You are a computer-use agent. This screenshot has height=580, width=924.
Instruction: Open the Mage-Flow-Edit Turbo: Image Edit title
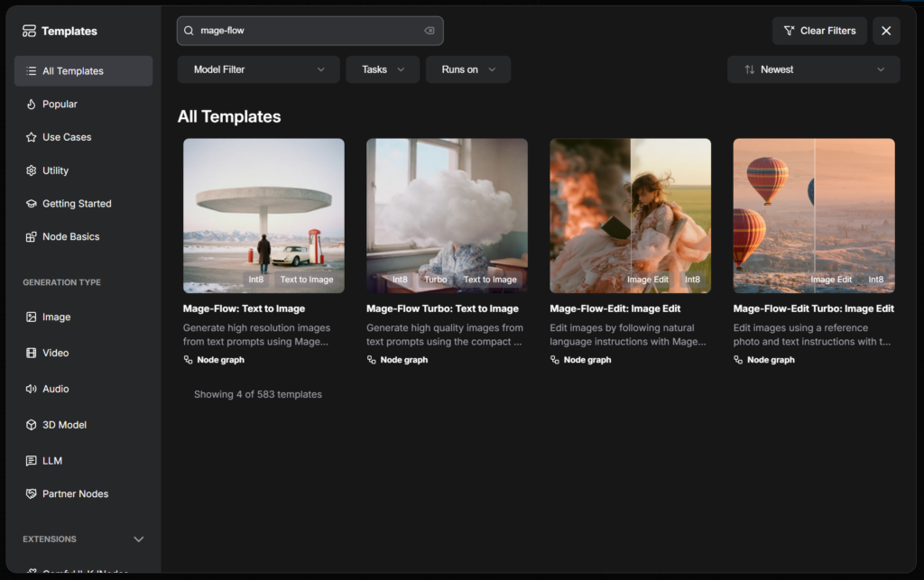point(813,308)
